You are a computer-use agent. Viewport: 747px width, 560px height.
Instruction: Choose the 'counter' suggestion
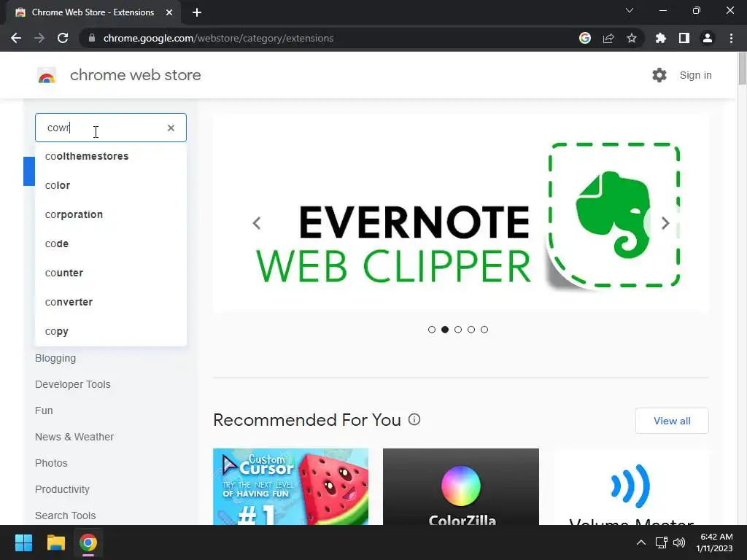(x=111, y=273)
